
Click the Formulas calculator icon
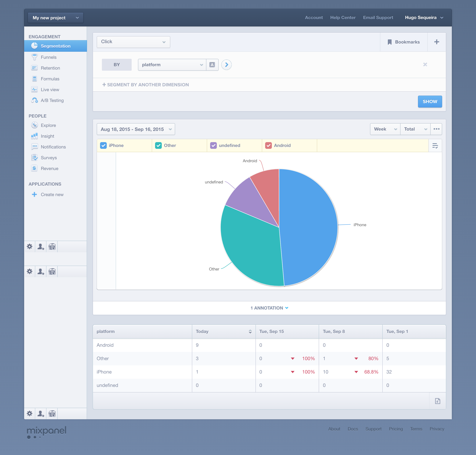click(x=34, y=79)
